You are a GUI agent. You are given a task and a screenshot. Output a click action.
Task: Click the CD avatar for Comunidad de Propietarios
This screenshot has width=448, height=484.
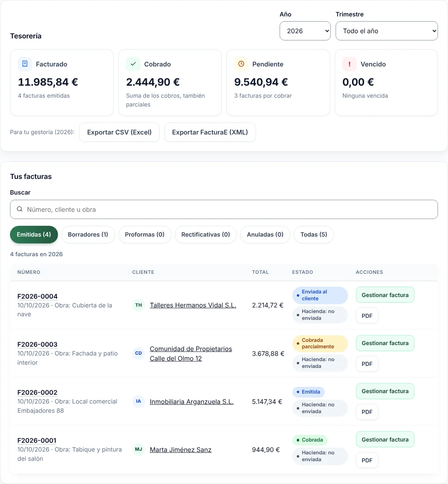coord(138,353)
